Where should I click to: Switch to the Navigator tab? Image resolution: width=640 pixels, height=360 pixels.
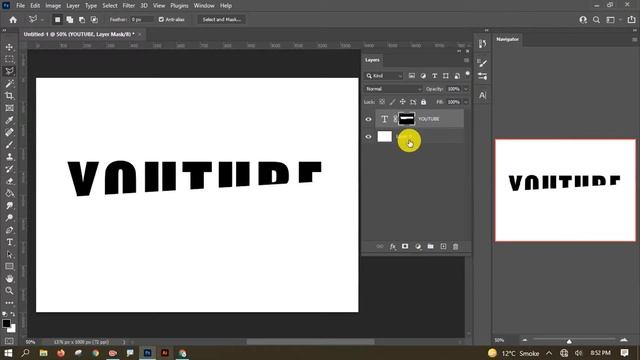pyautogui.click(x=507, y=39)
